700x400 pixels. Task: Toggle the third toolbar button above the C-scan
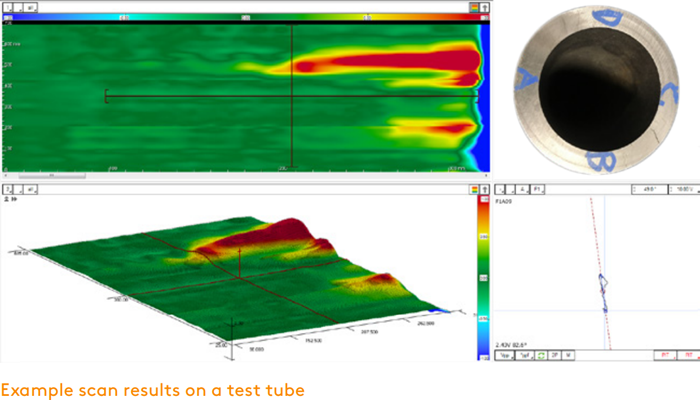coord(31,6)
